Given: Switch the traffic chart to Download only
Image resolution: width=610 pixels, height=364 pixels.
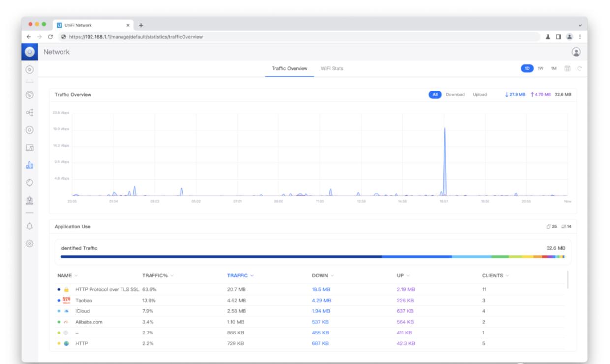Looking at the screenshot, I should point(455,94).
